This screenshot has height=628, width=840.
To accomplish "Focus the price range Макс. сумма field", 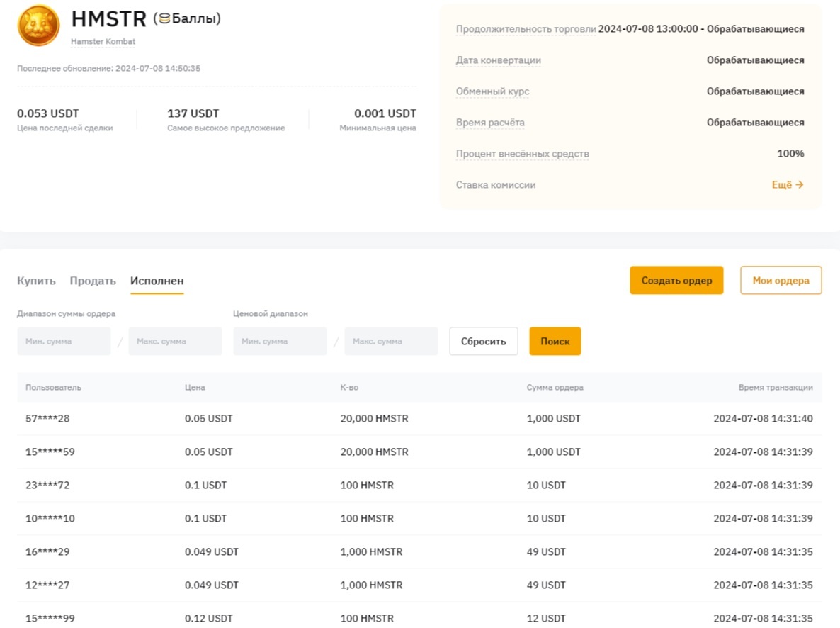I will 391,341.
